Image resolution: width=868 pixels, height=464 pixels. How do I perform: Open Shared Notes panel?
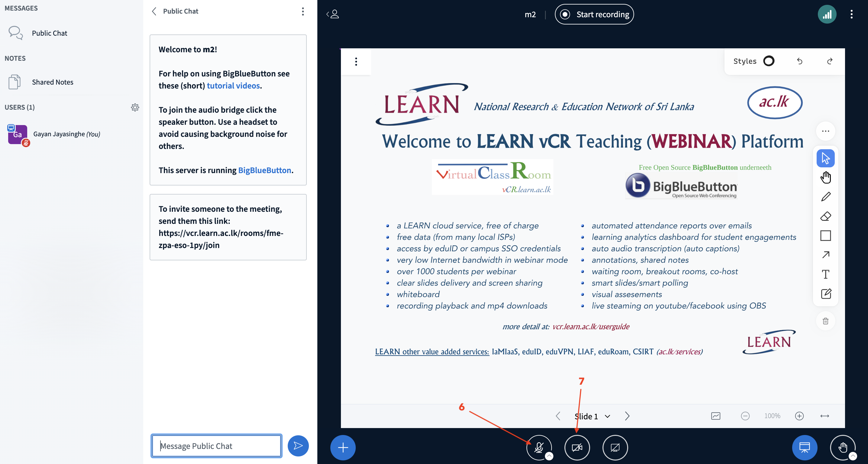(52, 82)
